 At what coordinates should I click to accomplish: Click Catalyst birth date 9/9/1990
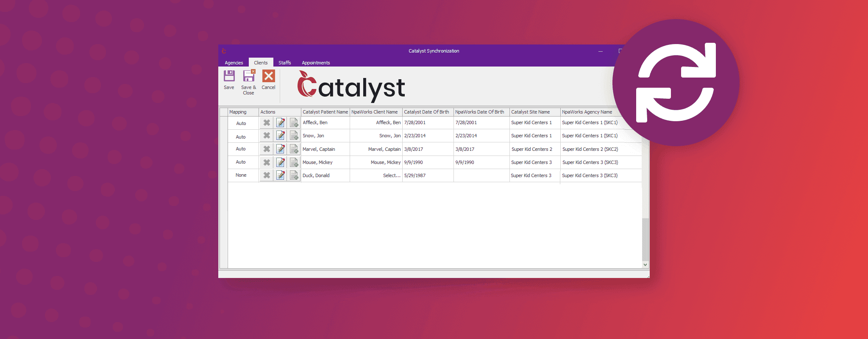tap(428, 162)
